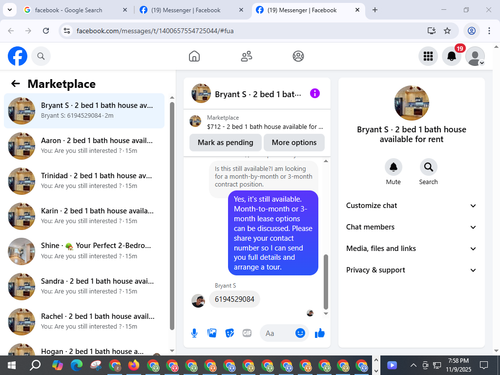Launch Microsoft Edge from taskbar
The width and height of the screenshot is (500, 375).
pyautogui.click(x=76, y=366)
